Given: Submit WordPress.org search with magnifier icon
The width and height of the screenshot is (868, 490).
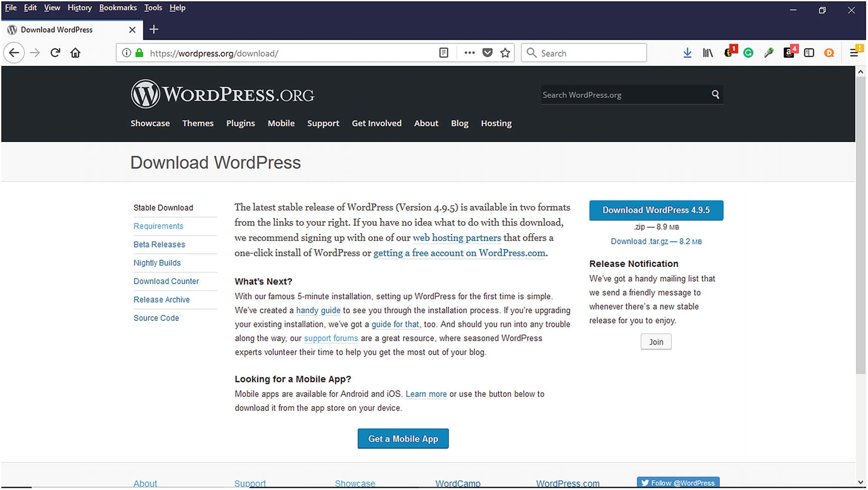Looking at the screenshot, I should click(715, 95).
